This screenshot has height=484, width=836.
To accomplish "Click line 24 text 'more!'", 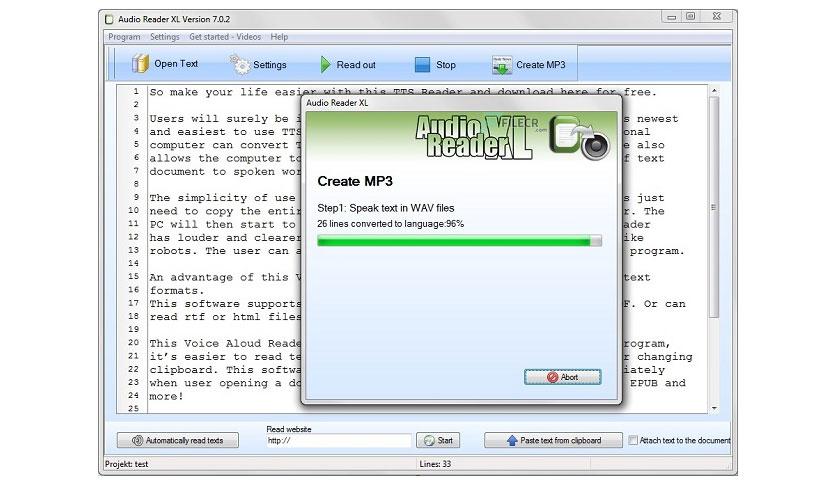I will (x=166, y=396).
